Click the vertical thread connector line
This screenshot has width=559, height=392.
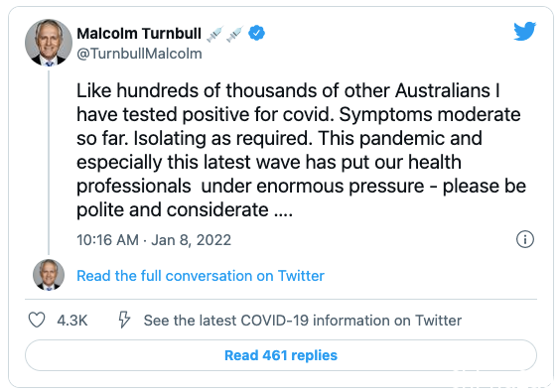[x=49, y=162]
